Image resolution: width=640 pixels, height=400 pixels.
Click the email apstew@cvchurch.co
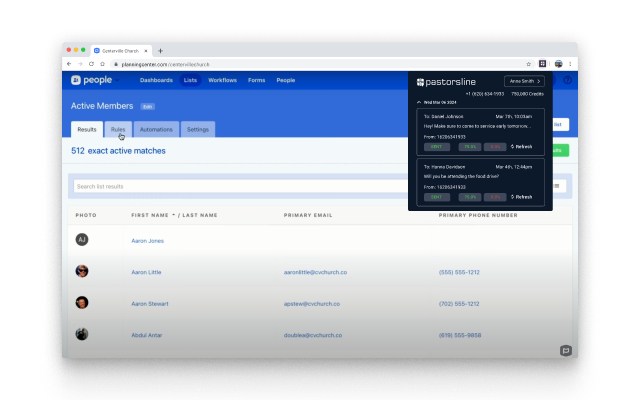point(312,304)
